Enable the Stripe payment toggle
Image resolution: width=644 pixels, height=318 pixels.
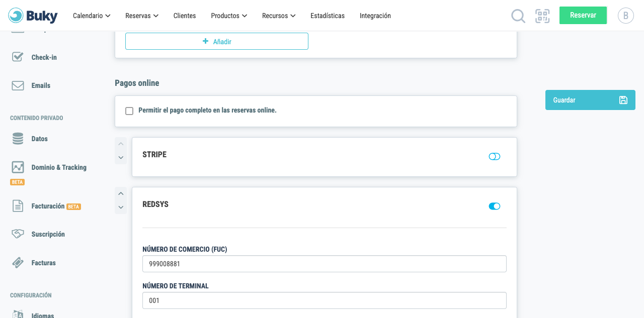pos(495,156)
